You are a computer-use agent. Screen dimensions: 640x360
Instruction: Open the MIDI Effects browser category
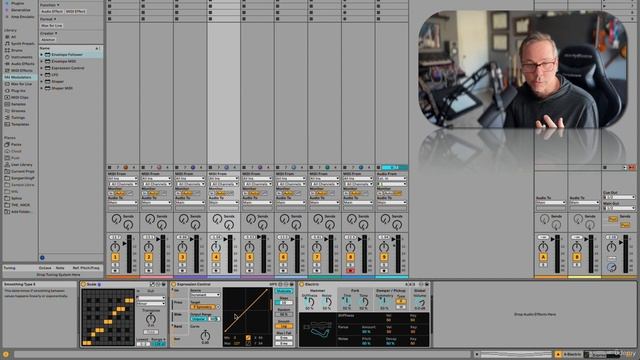coord(19,71)
